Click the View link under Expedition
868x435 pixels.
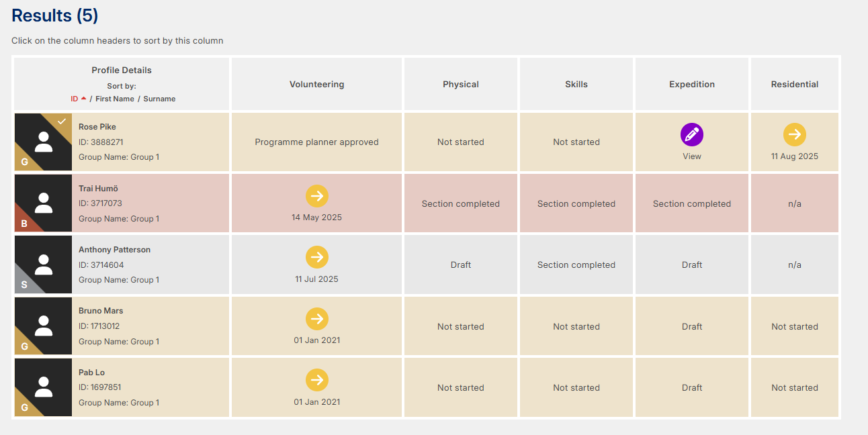coord(691,156)
